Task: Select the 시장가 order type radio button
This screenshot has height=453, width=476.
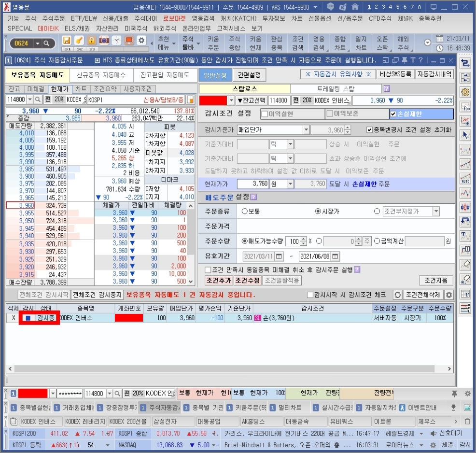Action: 318,212
